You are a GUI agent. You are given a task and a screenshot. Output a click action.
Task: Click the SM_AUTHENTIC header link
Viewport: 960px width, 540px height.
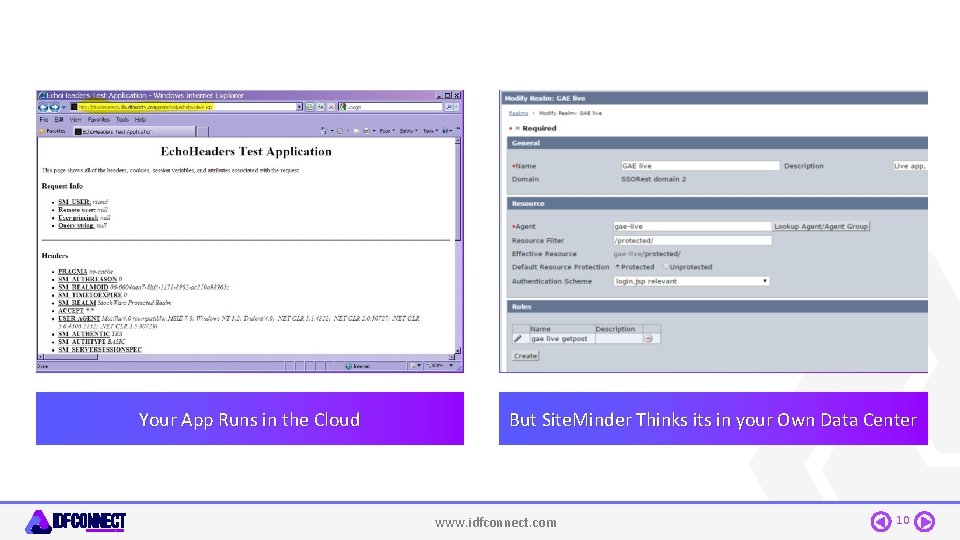pos(84,334)
